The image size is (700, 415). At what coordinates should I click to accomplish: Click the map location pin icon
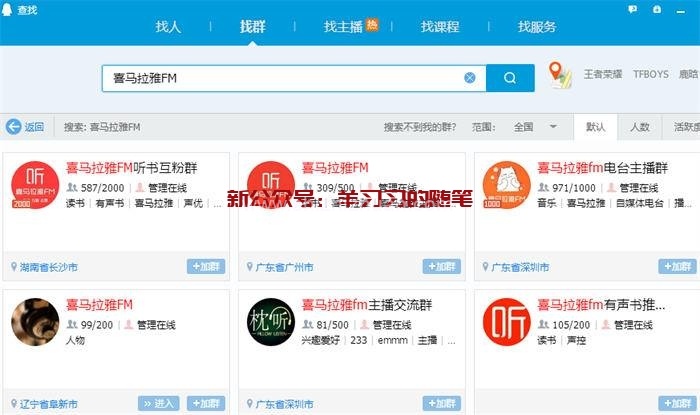point(557,74)
